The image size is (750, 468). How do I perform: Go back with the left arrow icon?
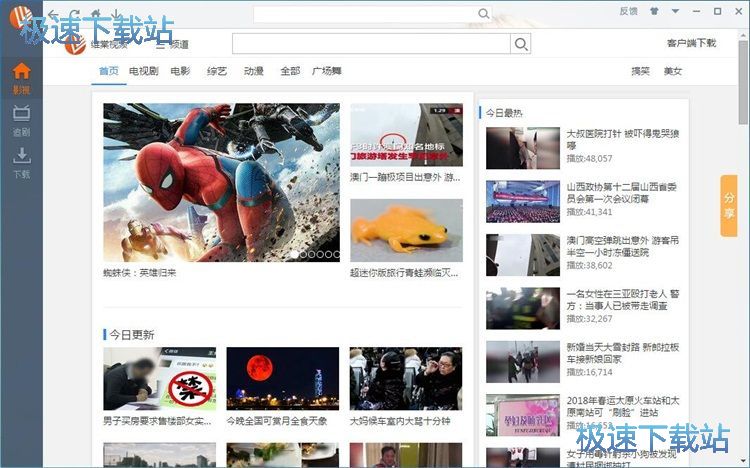pyautogui.click(x=53, y=14)
